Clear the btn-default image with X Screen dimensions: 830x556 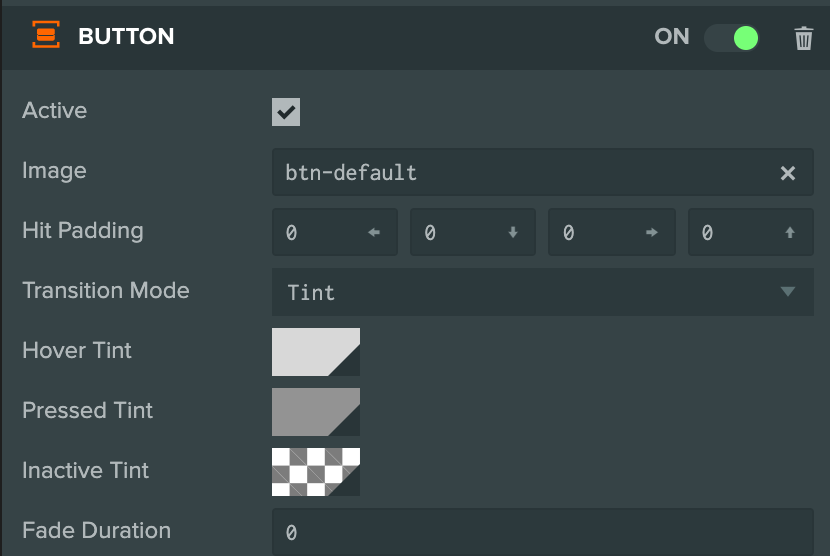(x=788, y=173)
